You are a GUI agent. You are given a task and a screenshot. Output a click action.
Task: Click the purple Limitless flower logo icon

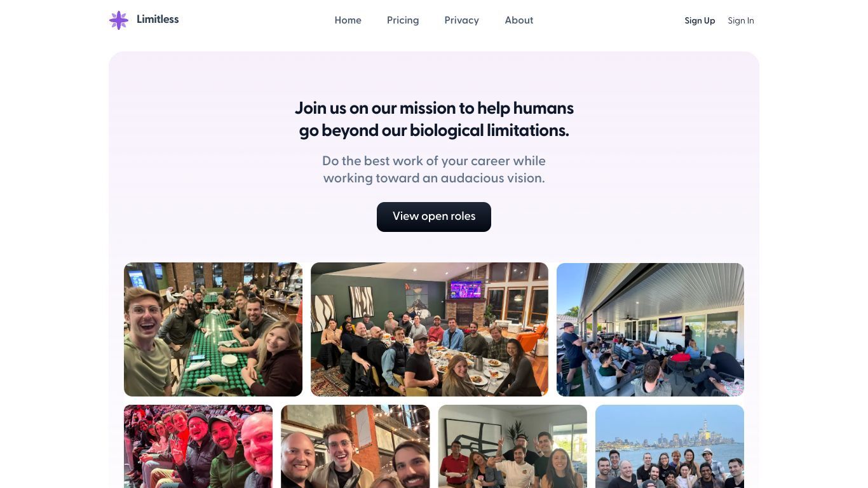pos(119,20)
